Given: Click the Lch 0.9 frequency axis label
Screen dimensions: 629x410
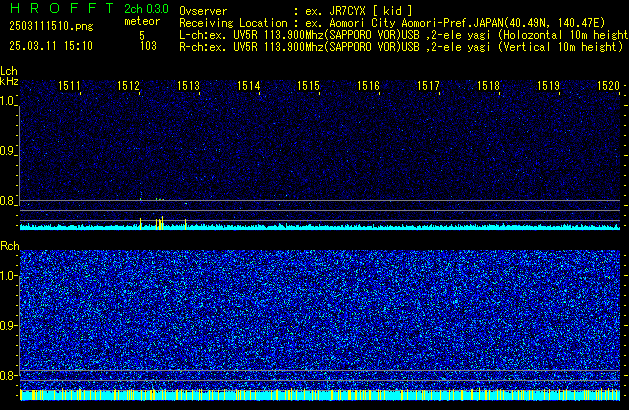Looking at the screenshot, I should point(7,151).
